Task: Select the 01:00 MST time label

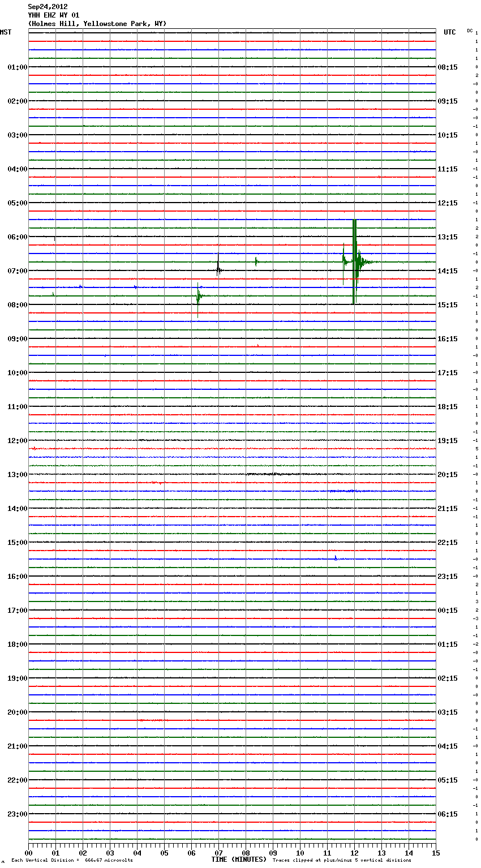Action: (x=18, y=67)
